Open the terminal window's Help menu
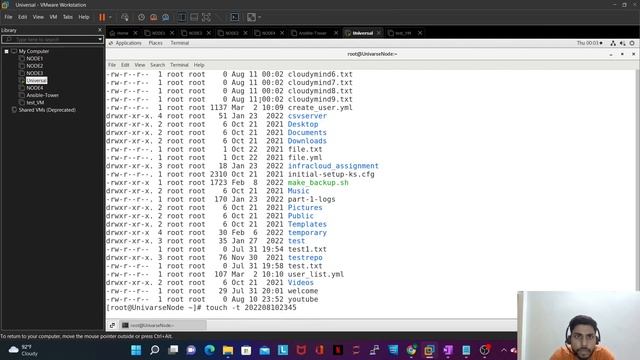The width and height of the screenshot is (640, 360). [199, 65]
